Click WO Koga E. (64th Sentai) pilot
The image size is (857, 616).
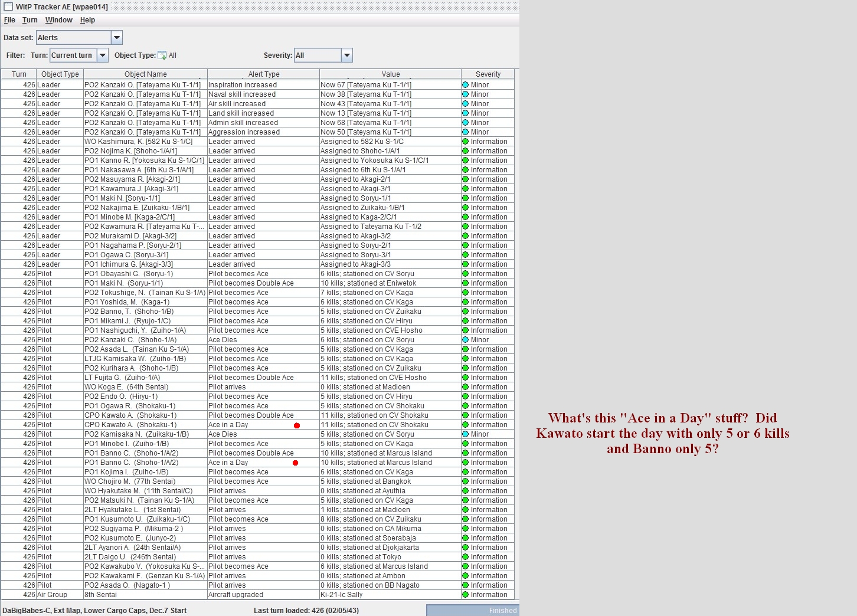coord(126,387)
